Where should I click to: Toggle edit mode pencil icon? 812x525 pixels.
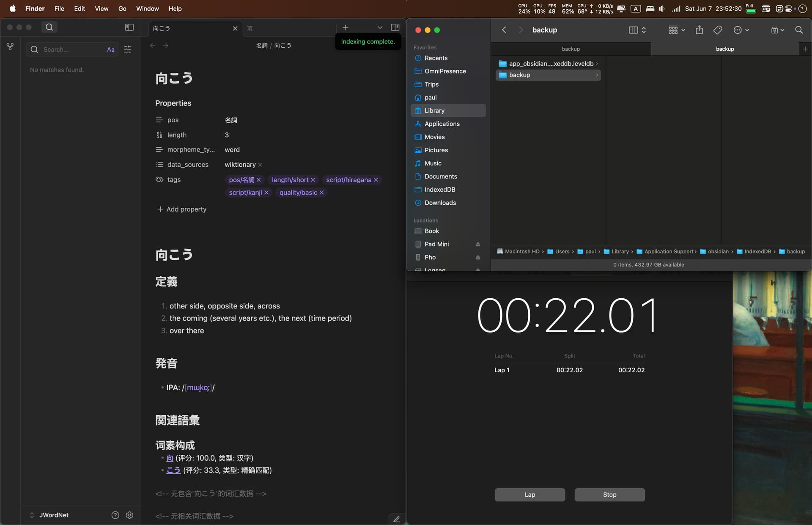(397, 519)
